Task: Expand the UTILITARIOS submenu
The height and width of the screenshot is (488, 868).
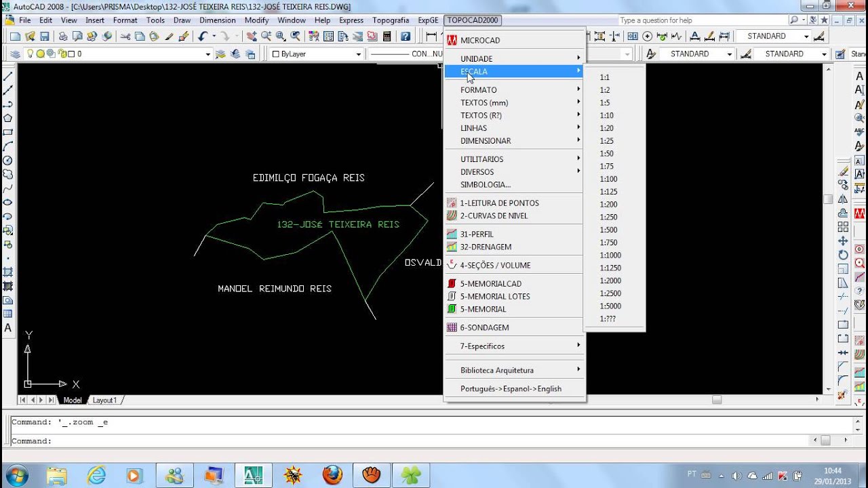Action: click(515, 159)
